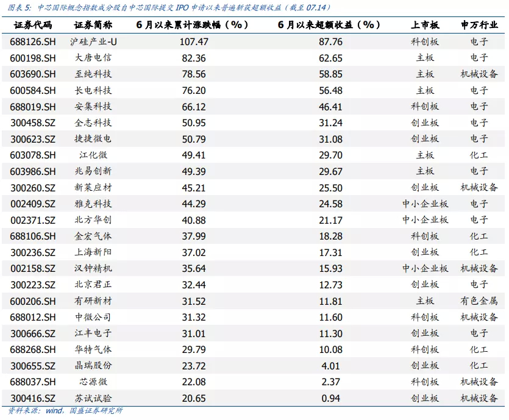Click the name 至纯科技
The height and width of the screenshot is (420, 509).
(93, 74)
